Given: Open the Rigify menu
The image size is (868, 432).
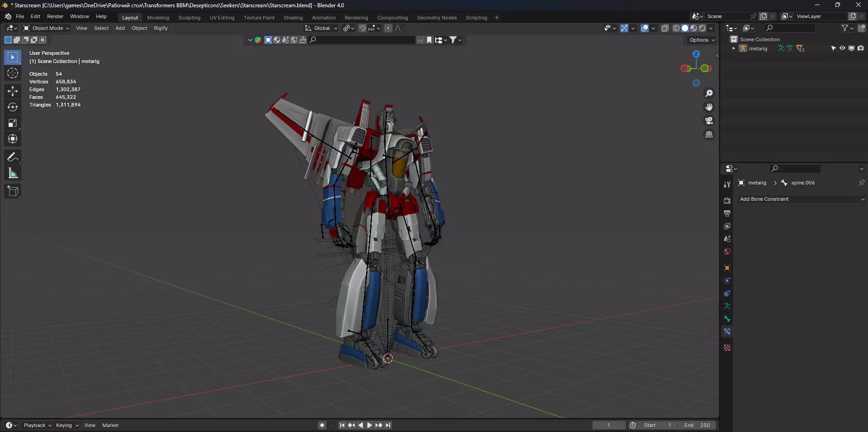Looking at the screenshot, I should (161, 28).
